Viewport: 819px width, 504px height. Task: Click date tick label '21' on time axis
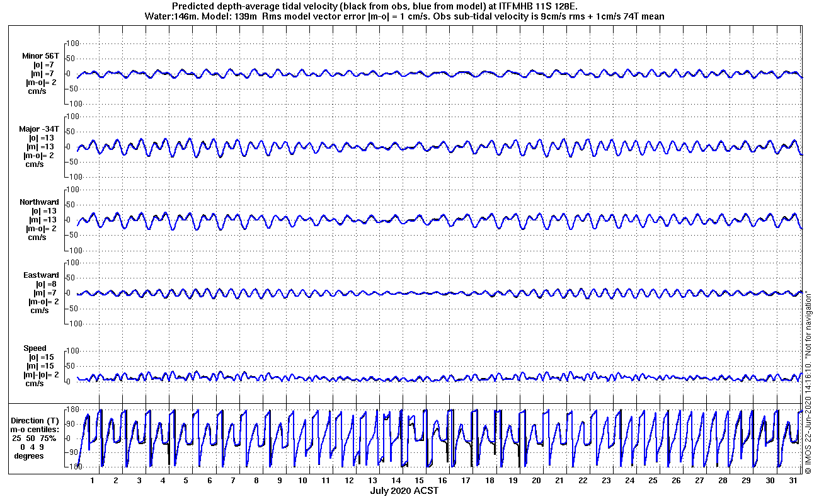pos(559,481)
